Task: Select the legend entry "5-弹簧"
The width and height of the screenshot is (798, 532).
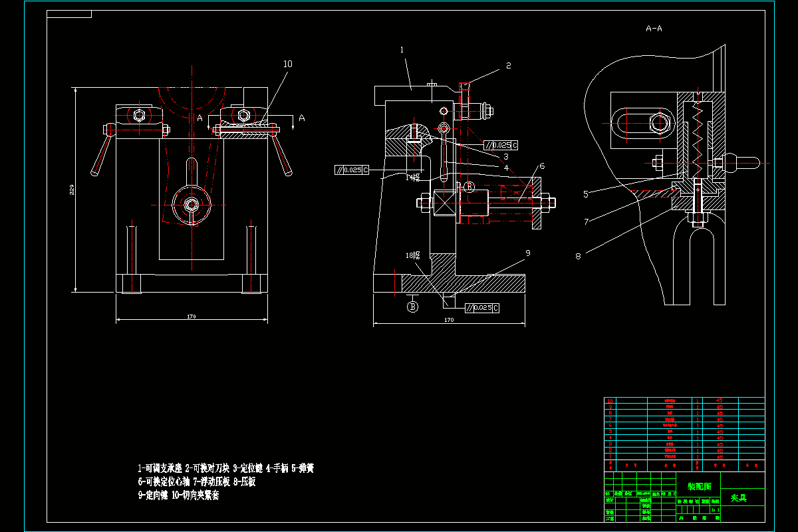Action: coord(303,468)
